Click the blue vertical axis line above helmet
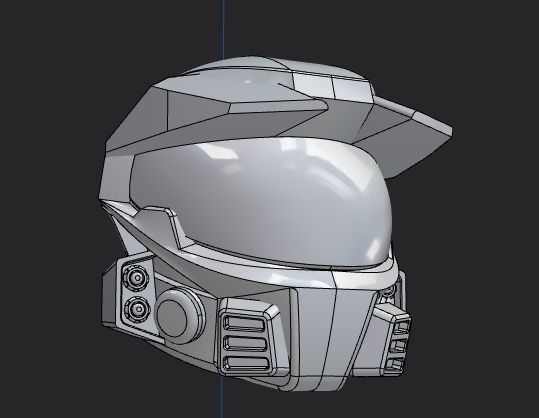 coord(223,29)
